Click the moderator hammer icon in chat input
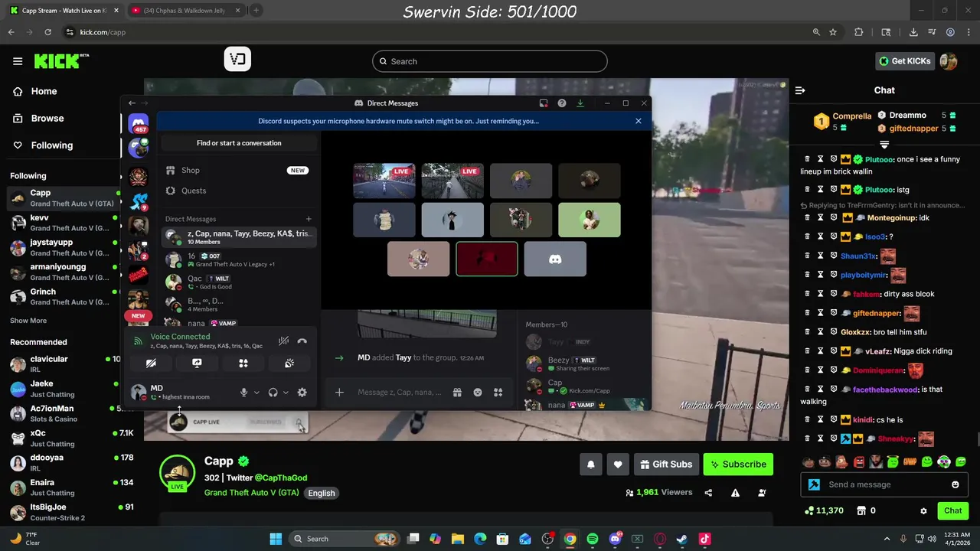980x551 pixels. coord(814,484)
